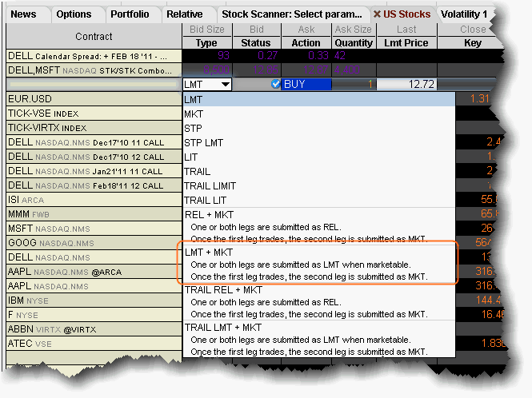
Task: Select the AAPL NASDAQ.NMS @ARCA row
Action: point(94,272)
